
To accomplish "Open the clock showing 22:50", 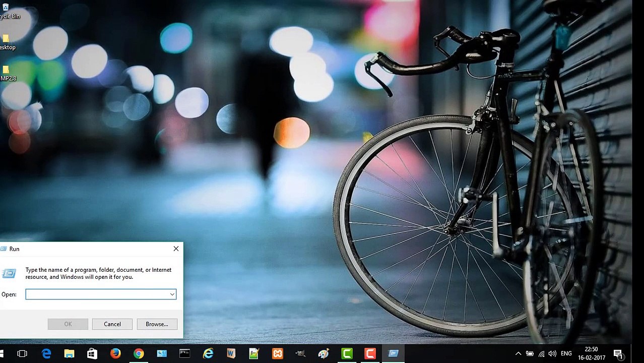I will (592, 354).
